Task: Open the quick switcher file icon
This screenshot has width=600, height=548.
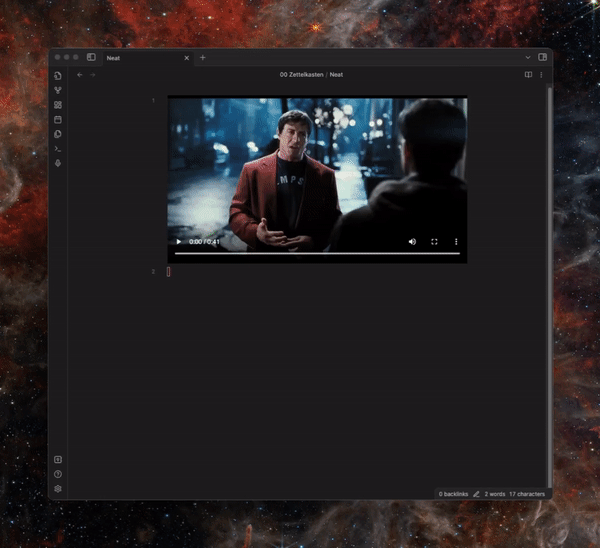Action: click(x=58, y=76)
